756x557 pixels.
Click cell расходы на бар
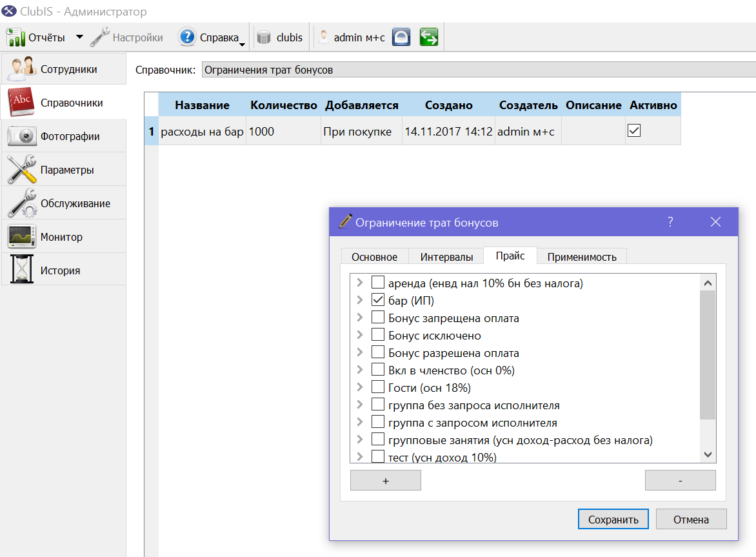(202, 131)
